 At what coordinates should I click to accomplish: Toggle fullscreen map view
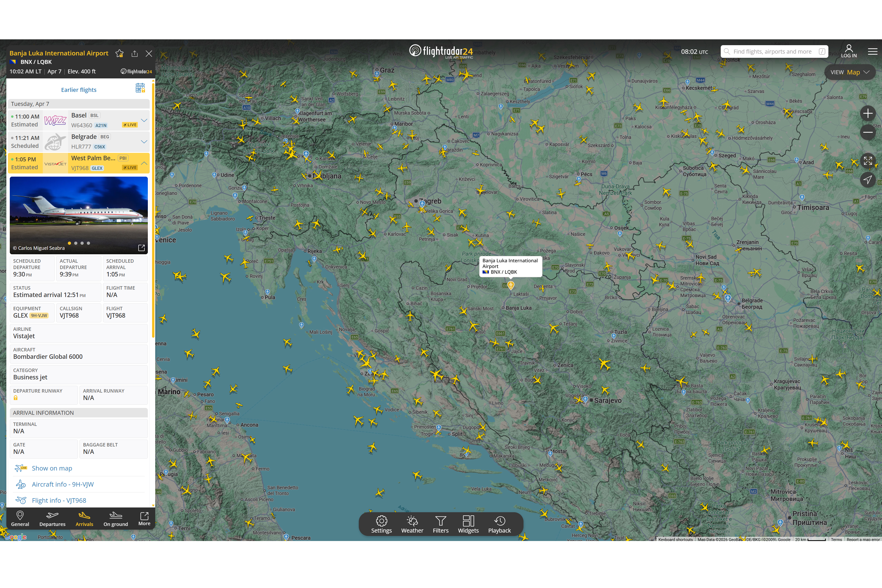point(868,161)
